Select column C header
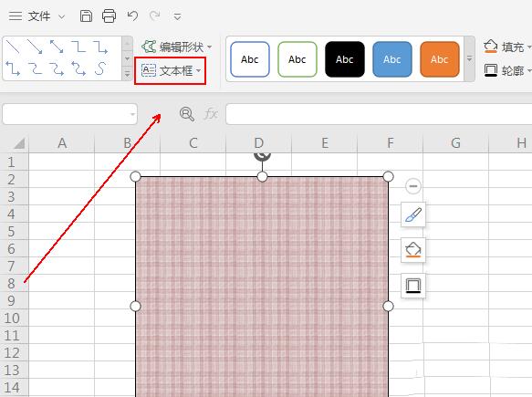 coord(193,143)
